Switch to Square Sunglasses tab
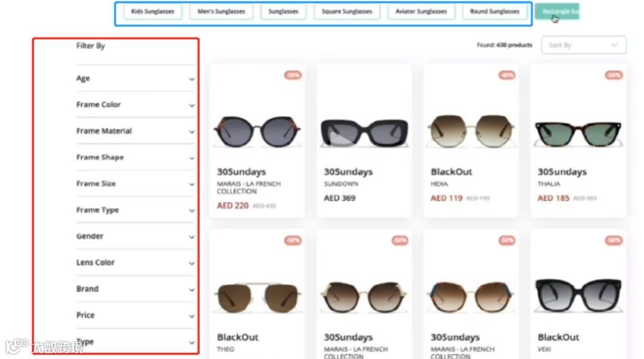Screen dimensions: 644x359 [346, 11]
